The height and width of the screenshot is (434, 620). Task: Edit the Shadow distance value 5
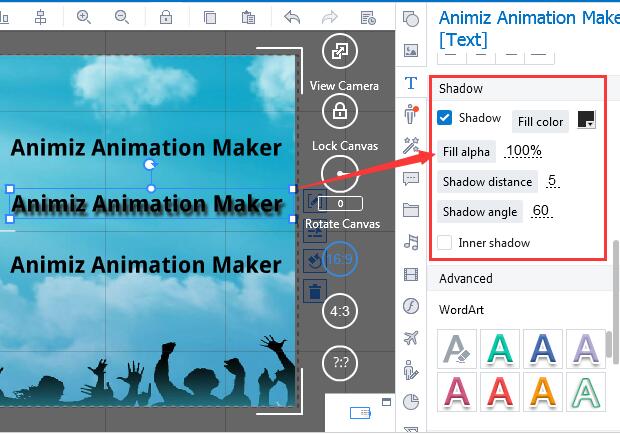(x=552, y=181)
